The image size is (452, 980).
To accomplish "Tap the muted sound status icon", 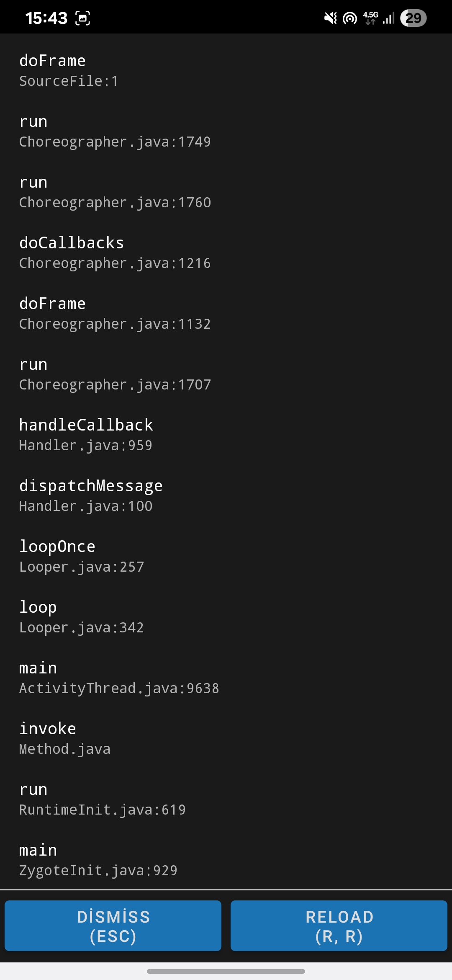I will click(x=331, y=18).
